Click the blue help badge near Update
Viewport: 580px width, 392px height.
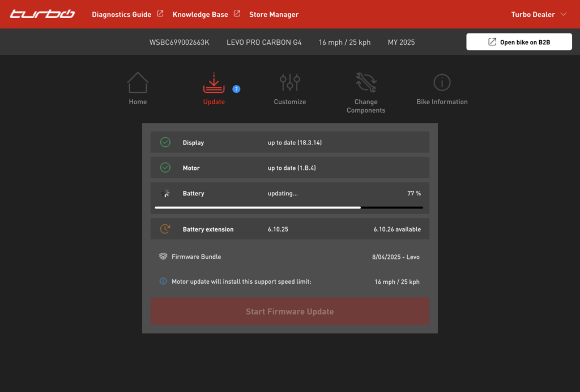[x=236, y=89]
